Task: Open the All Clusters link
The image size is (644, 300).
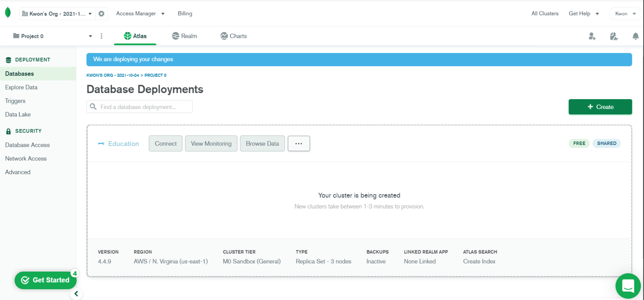Action: pos(545,14)
